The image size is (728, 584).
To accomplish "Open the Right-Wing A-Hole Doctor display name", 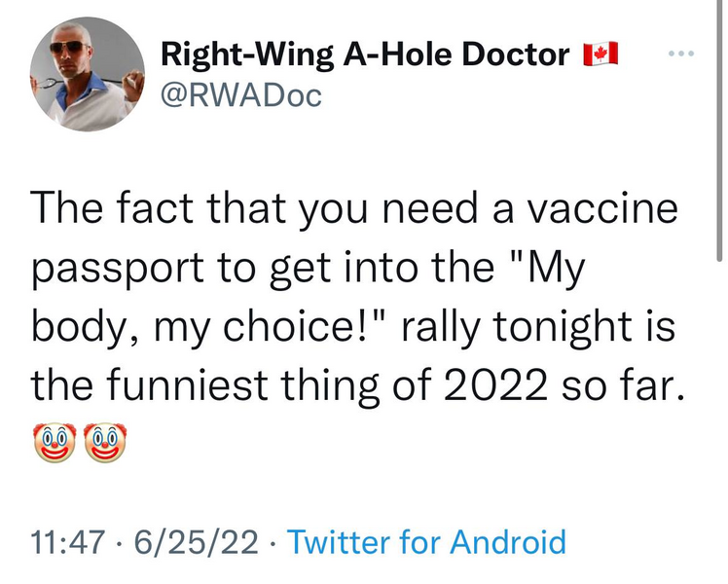I will click(x=365, y=55).
